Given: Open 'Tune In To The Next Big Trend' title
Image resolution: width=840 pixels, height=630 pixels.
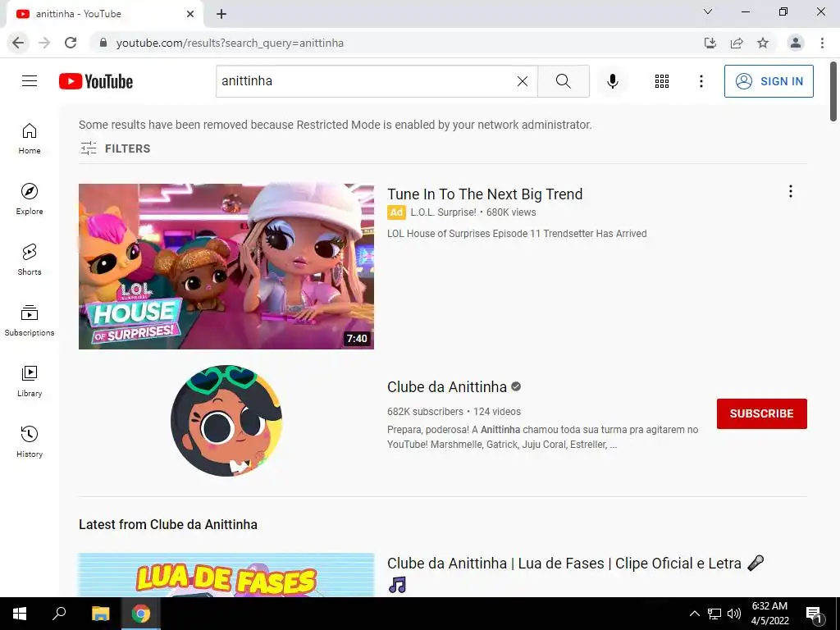Looking at the screenshot, I should tap(485, 194).
